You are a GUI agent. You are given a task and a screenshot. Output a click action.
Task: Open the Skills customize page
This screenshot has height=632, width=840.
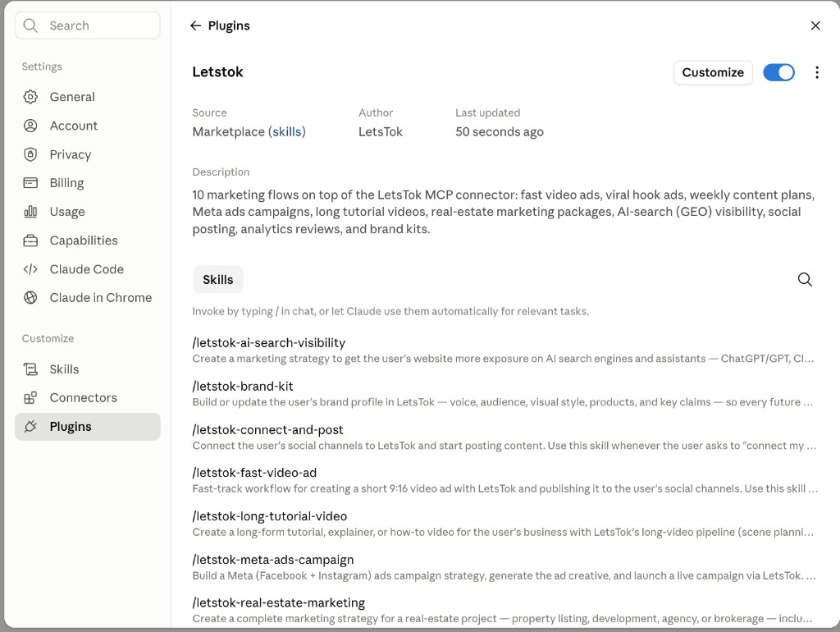click(x=87, y=369)
